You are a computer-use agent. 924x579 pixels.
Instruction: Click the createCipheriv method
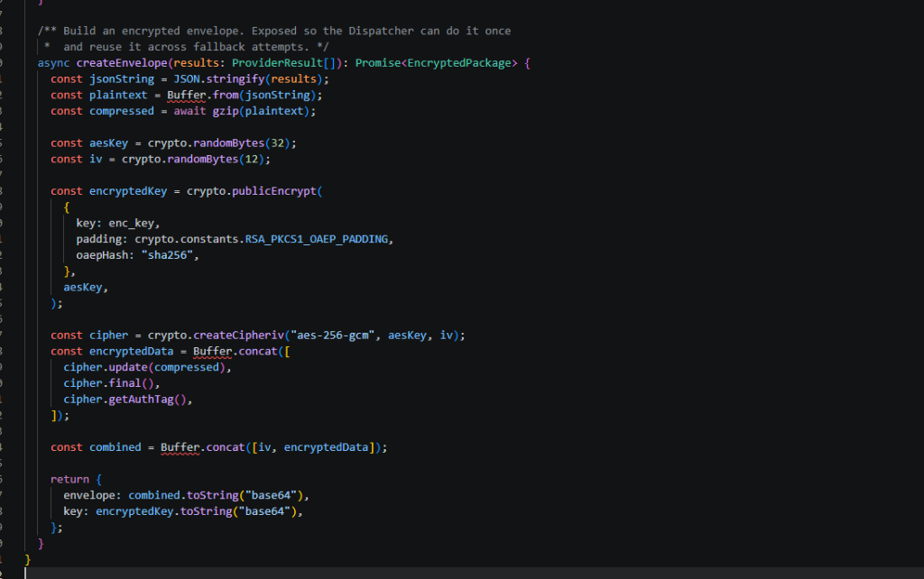pyautogui.click(x=238, y=335)
